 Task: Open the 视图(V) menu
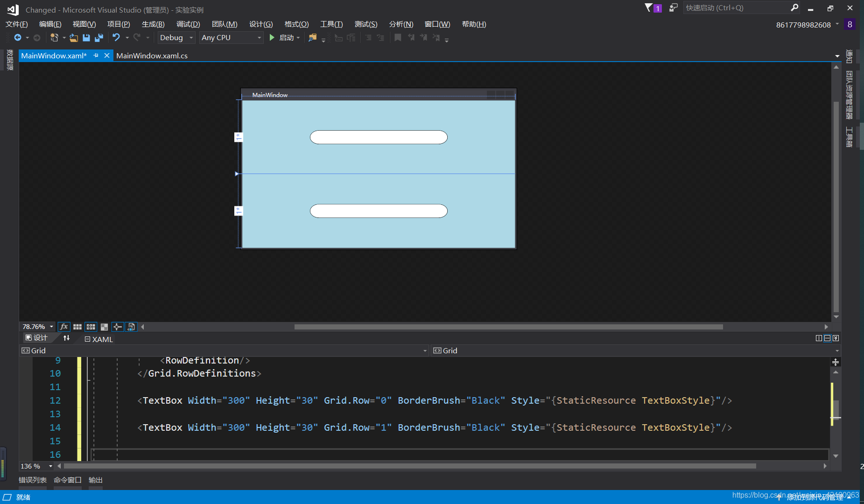(84, 24)
